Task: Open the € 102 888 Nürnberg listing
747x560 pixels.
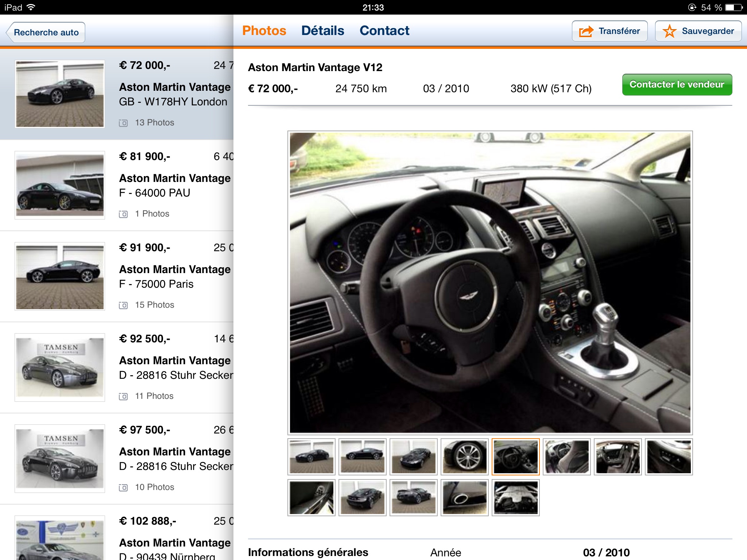Action: pos(117,532)
